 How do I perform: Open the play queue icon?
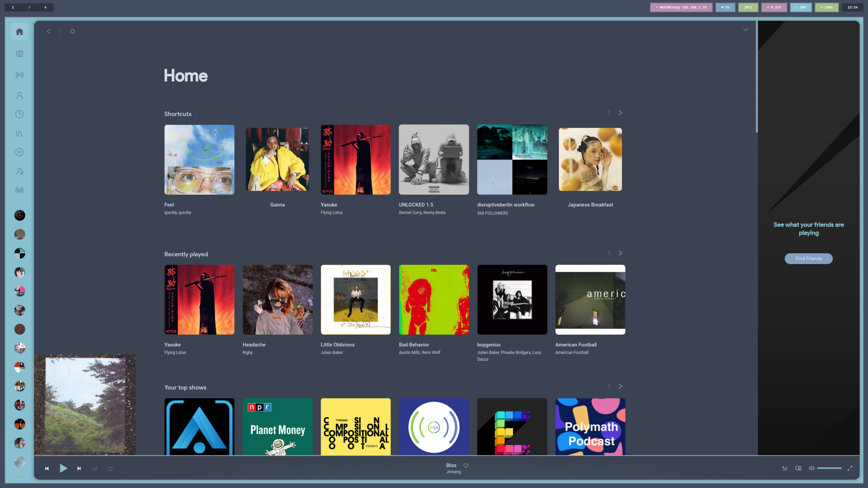[785, 468]
